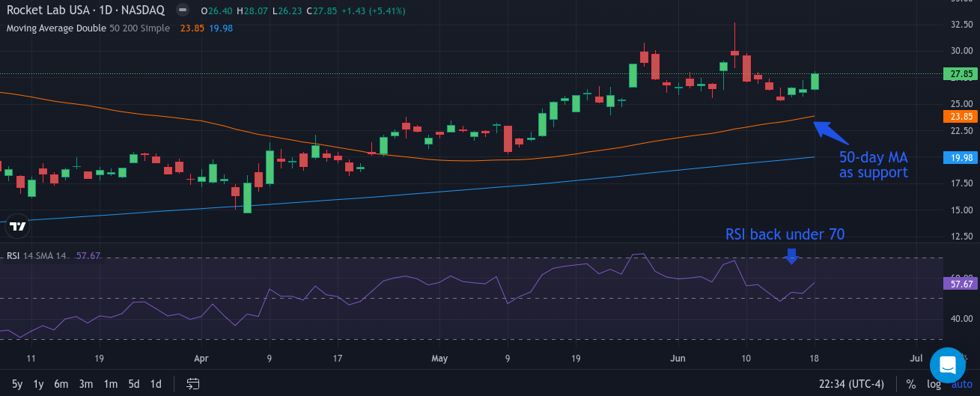Click the market status indicator beside NASDAQ
The height and width of the screenshot is (396, 980).
(x=182, y=10)
